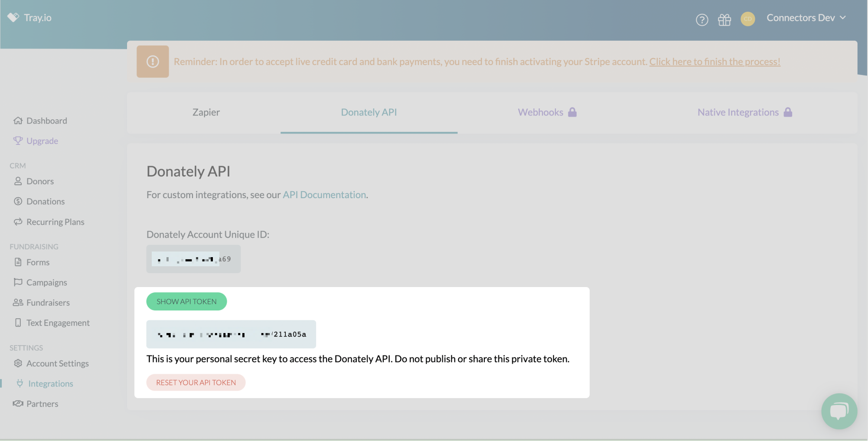
Task: Open Donations from the CRM section
Action: 18,201
